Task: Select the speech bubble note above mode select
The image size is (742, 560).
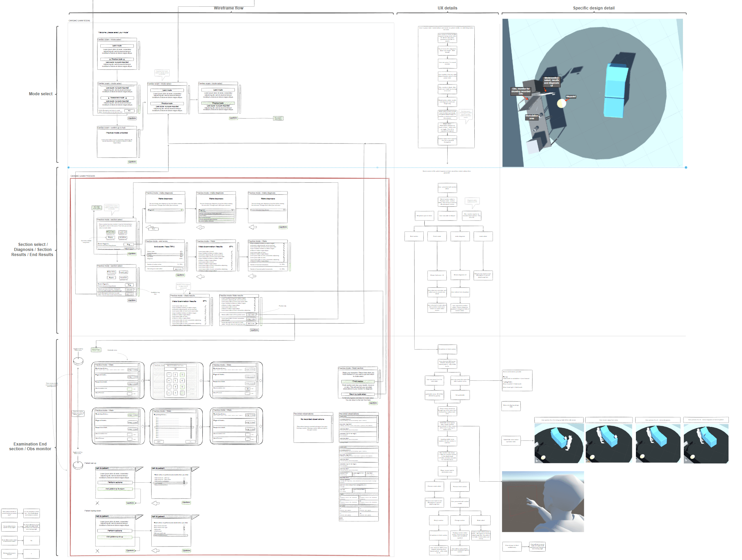Action: (x=162, y=72)
